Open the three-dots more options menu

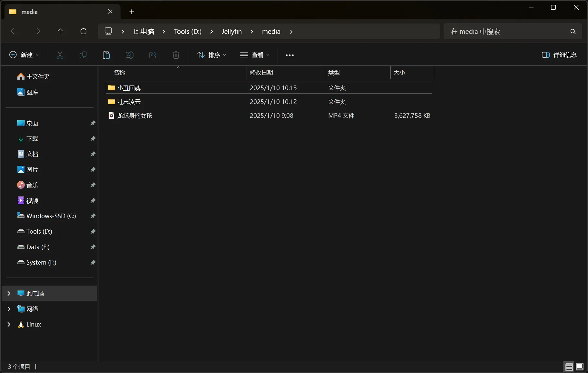point(289,55)
